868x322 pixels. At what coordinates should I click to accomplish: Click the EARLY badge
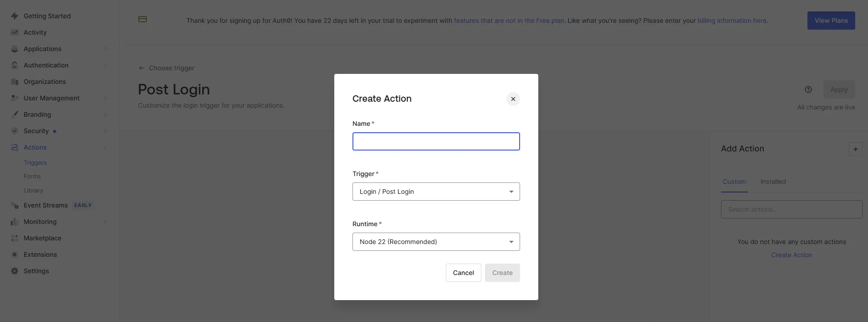(83, 205)
